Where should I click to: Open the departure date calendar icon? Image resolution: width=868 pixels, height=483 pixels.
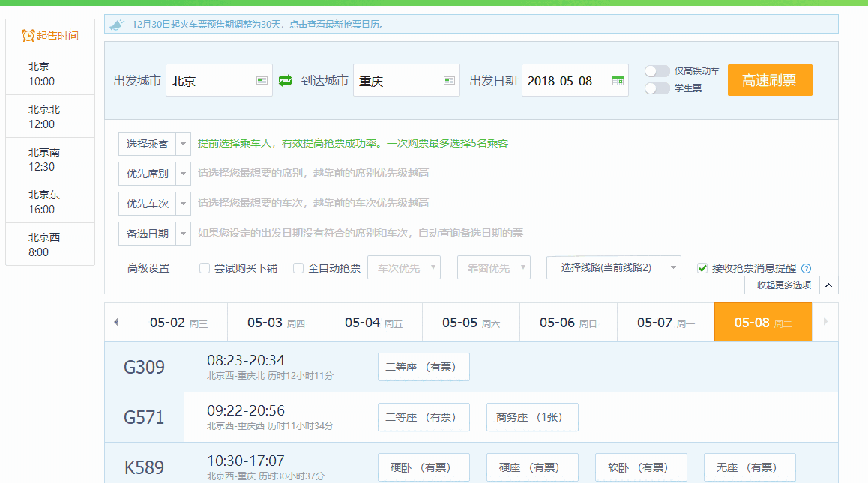pos(618,81)
